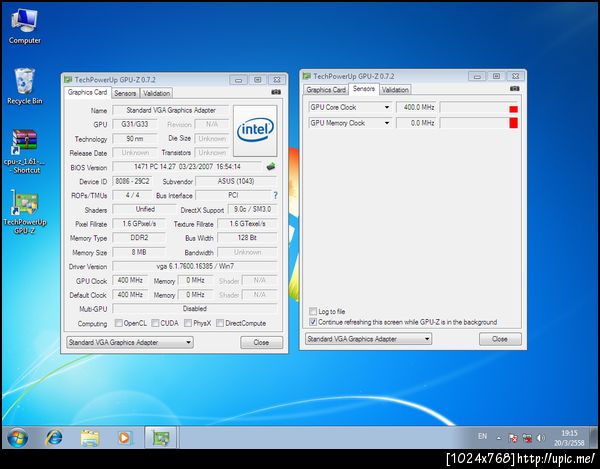The width and height of the screenshot is (600, 469).
Task: Click the Texture Fillrate value 1.6 GTexel/s
Action: tap(247, 224)
